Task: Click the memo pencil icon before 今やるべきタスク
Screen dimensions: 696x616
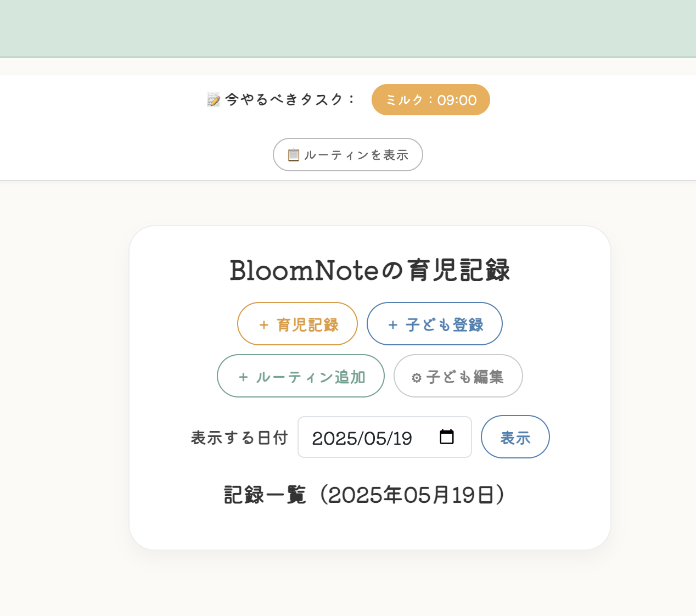Action: coord(214,99)
